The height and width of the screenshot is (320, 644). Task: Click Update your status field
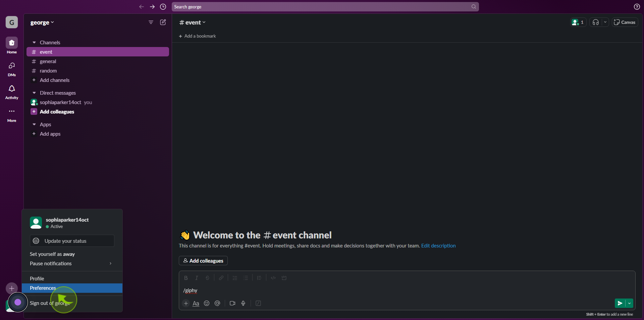click(72, 241)
